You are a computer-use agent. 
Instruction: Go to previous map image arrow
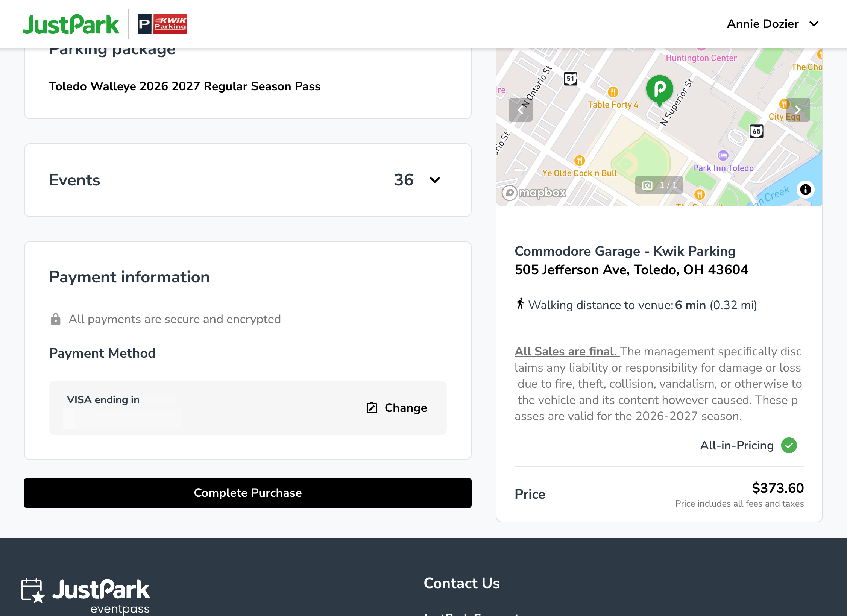(520, 110)
